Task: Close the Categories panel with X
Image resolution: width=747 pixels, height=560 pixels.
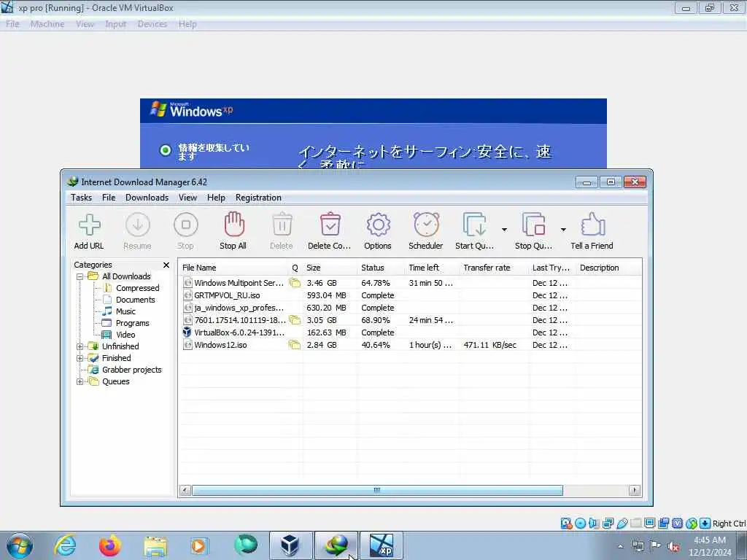Action: click(166, 265)
